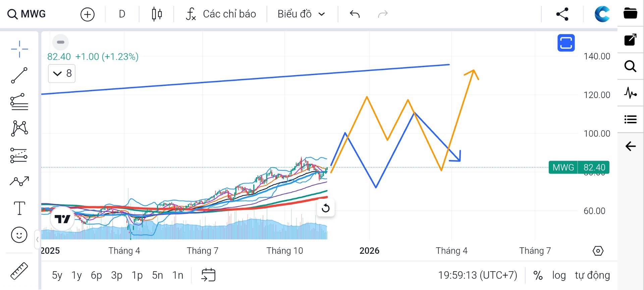Share the MWG chart

[x=562, y=14]
